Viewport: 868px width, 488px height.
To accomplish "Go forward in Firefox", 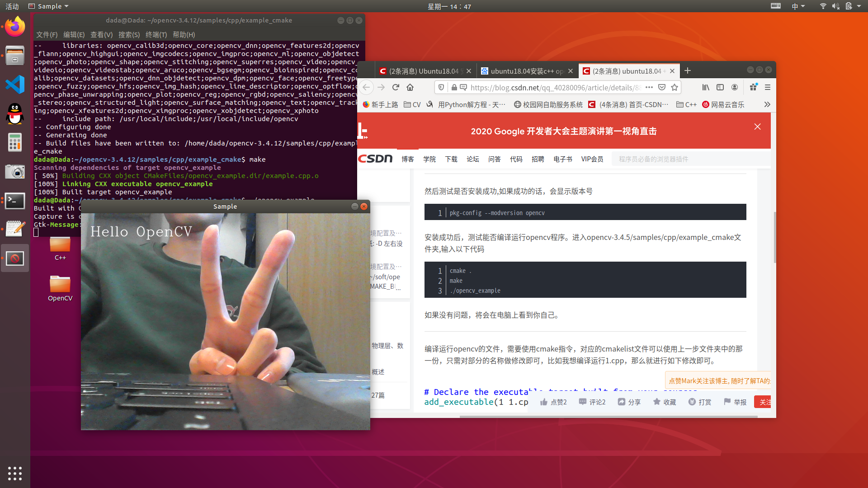I will tap(381, 87).
